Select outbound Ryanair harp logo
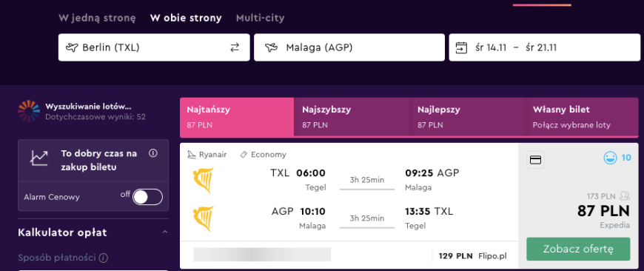This screenshot has width=644, height=271. [204, 180]
